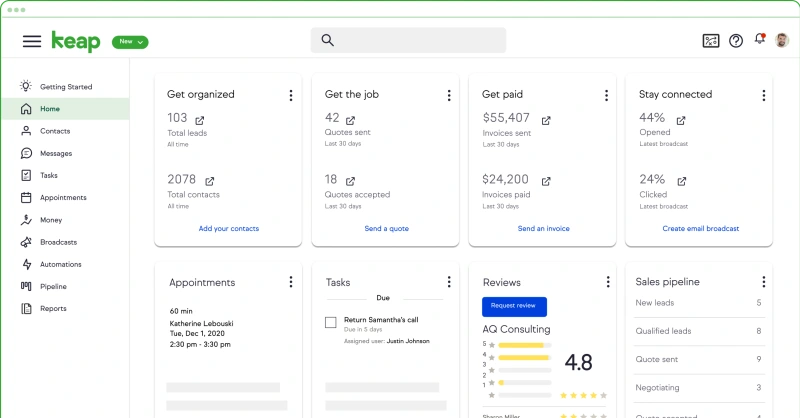Click the Request review button
Screen dimensions: 800x418
pyautogui.click(x=514, y=307)
